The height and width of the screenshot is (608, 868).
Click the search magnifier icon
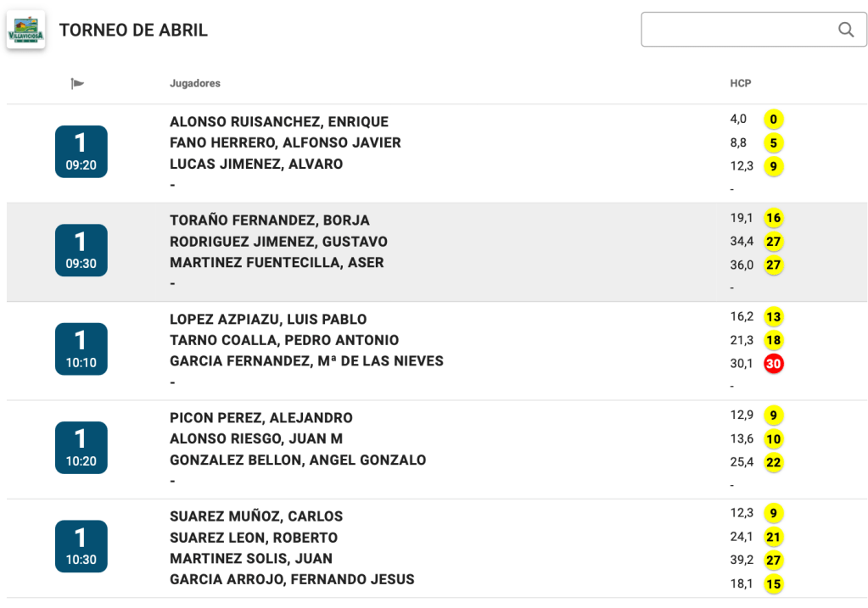[x=845, y=30]
